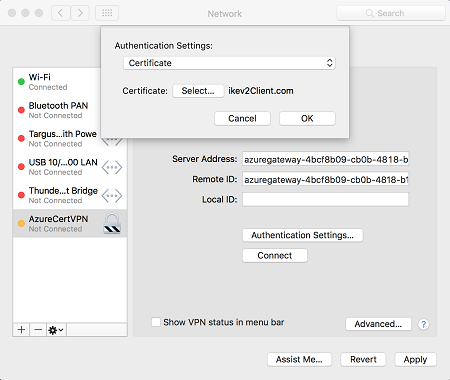Open Authentication Settings... button
Viewport: 450px width, 380px height.
(302, 235)
